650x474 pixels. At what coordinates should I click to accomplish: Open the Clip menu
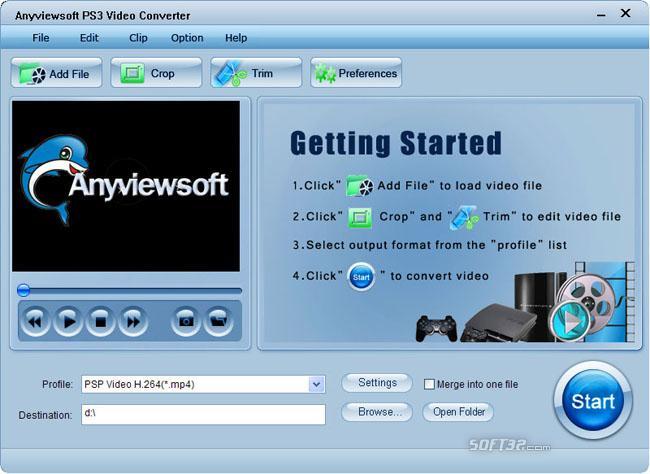point(138,38)
